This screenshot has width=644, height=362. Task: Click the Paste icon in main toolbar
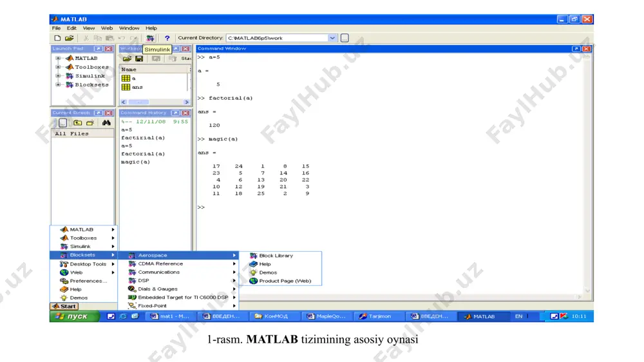pyautogui.click(x=109, y=38)
